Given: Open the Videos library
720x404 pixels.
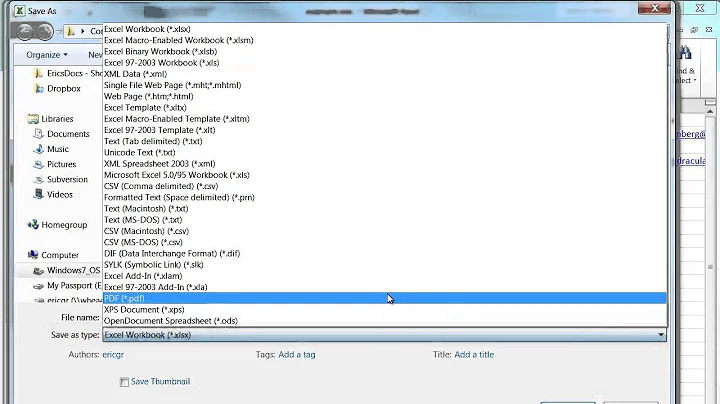Looking at the screenshot, I should 53,195.
